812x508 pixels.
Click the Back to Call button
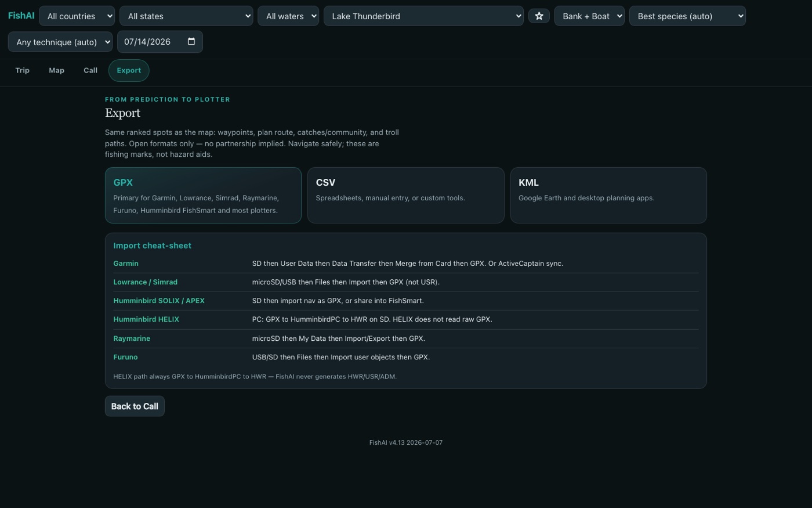(x=135, y=406)
